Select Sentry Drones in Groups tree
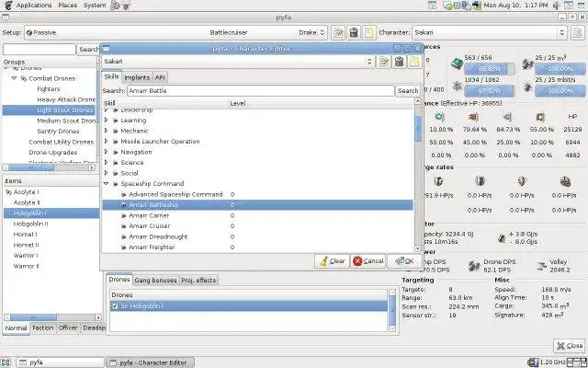Viewport: 588px width, 368px height. [58, 131]
